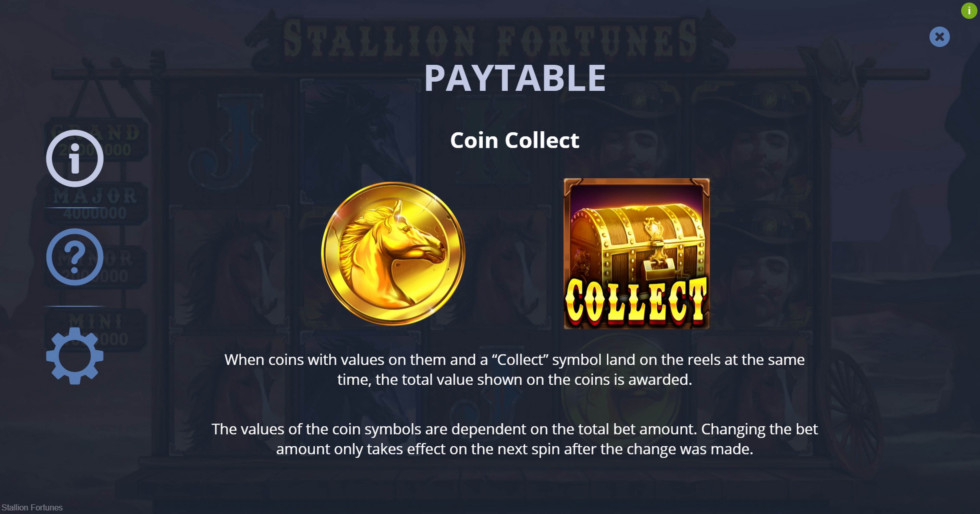
Task: Click the paragraph about coins being awarded
Action: point(514,370)
